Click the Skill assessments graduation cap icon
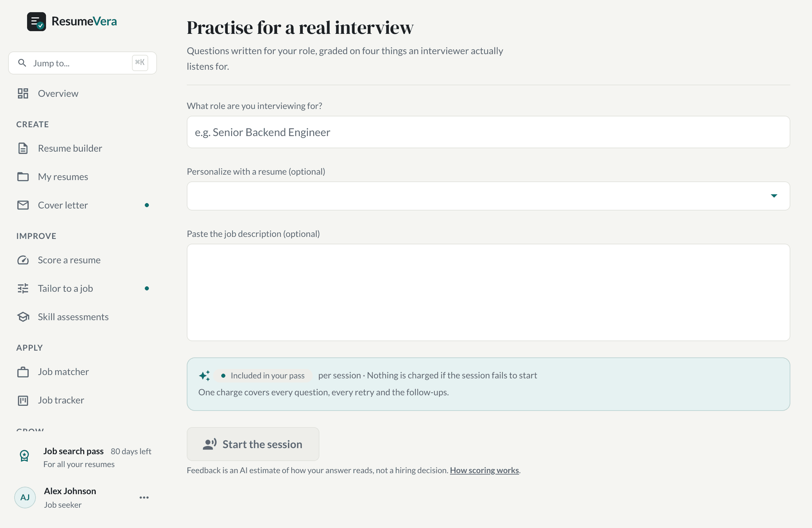The height and width of the screenshot is (528, 812). (x=23, y=317)
